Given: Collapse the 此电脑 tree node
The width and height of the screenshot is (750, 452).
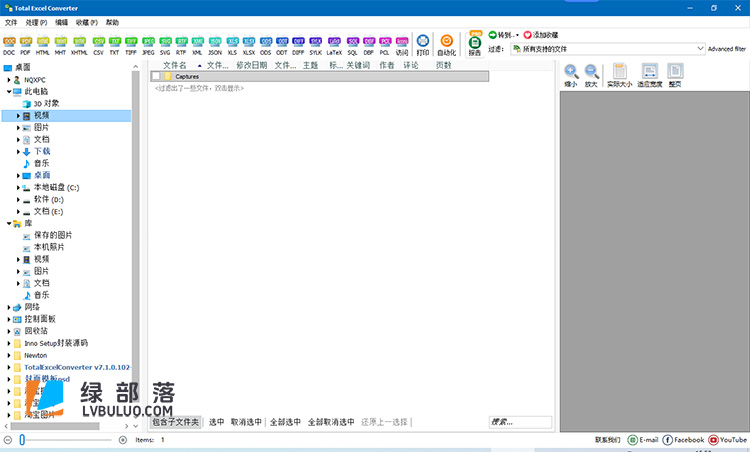Looking at the screenshot, I should pyautogui.click(x=9, y=91).
